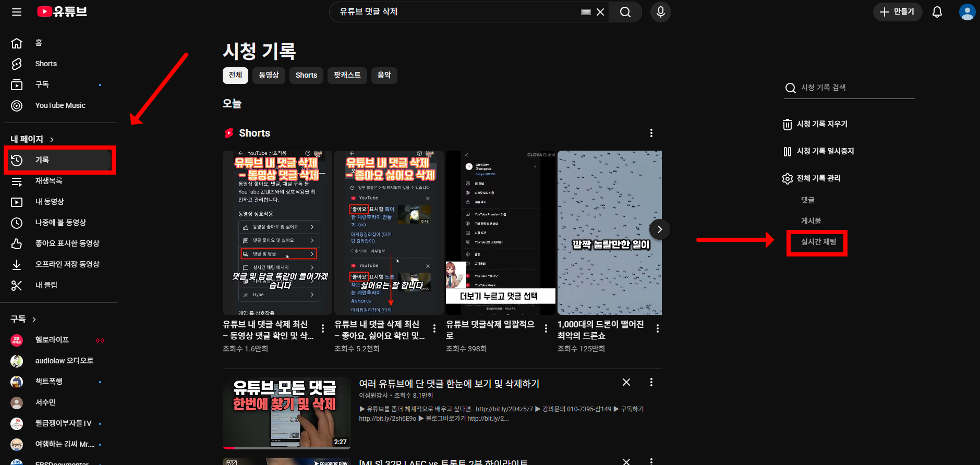The image size is (980, 465).
Task: Open YouTube Music in sidebar
Action: 61,105
